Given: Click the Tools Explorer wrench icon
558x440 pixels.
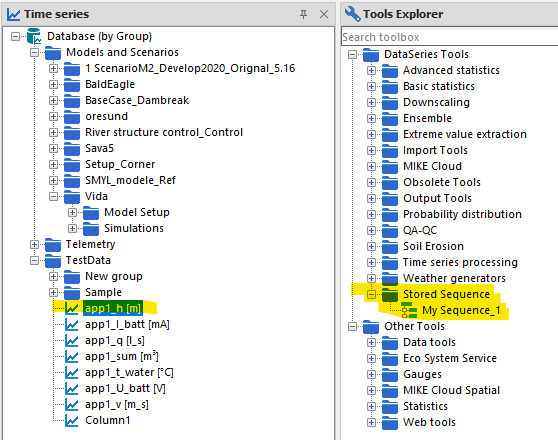Looking at the screenshot, I should coord(352,14).
